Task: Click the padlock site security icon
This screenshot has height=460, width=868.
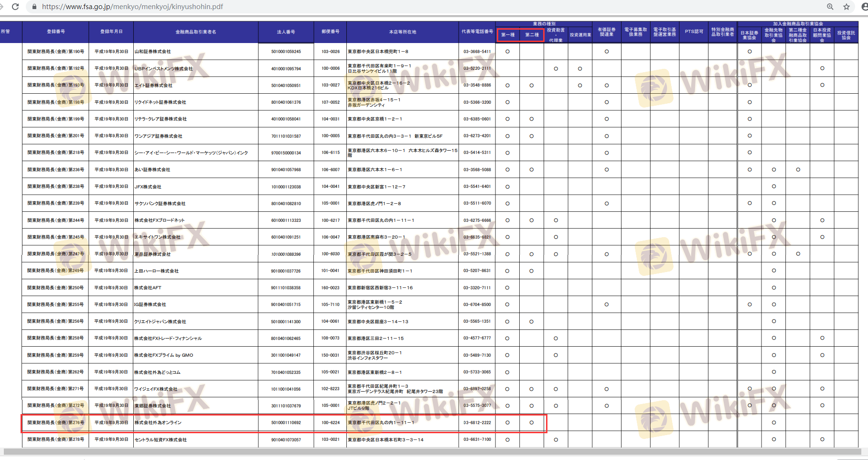Action: tap(34, 7)
